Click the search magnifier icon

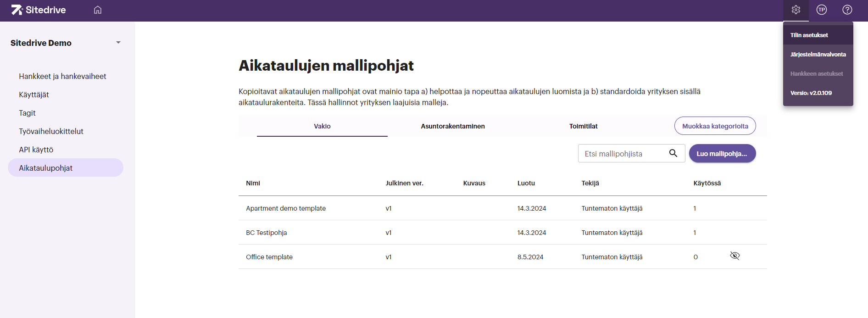tap(673, 153)
